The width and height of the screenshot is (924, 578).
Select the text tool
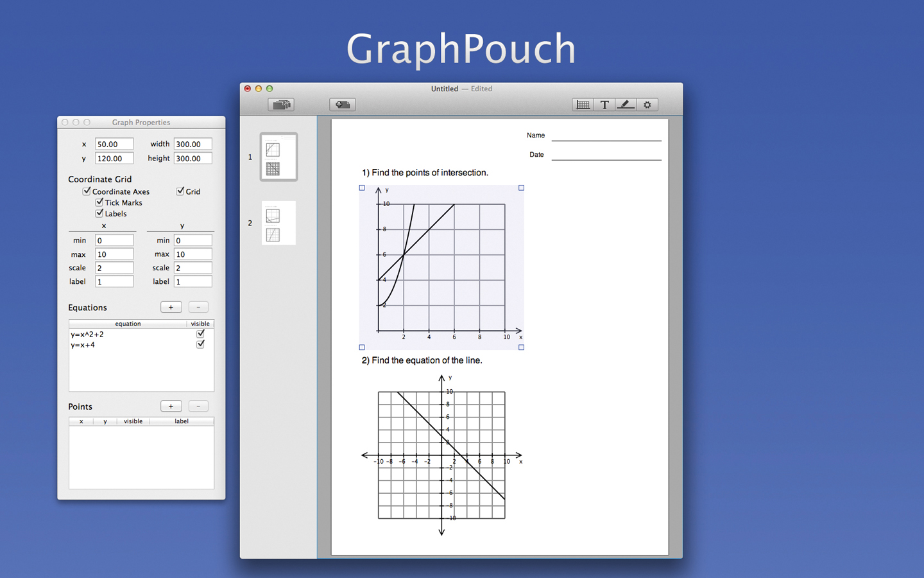point(604,105)
